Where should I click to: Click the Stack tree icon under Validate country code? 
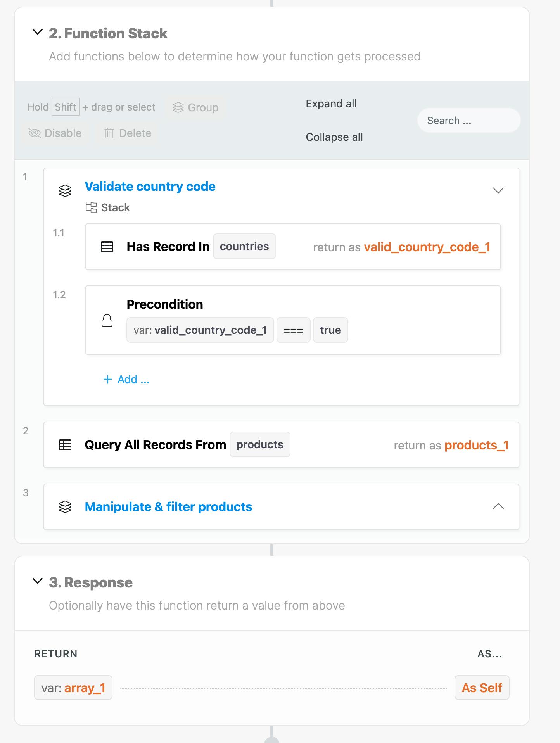click(91, 207)
